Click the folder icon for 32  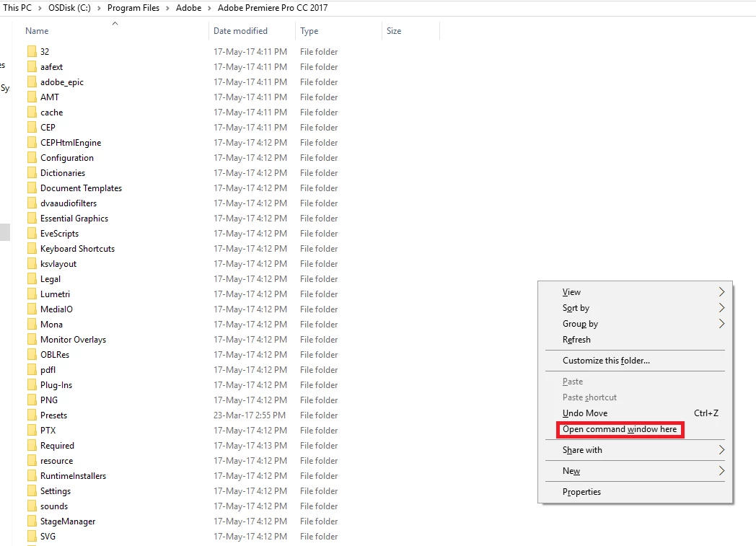point(32,51)
